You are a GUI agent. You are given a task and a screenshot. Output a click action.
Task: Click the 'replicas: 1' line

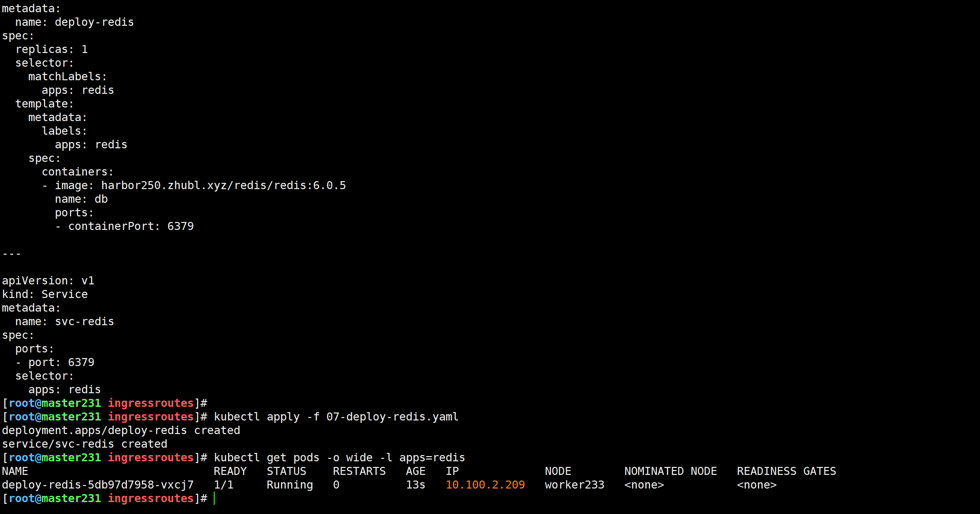(x=52, y=49)
